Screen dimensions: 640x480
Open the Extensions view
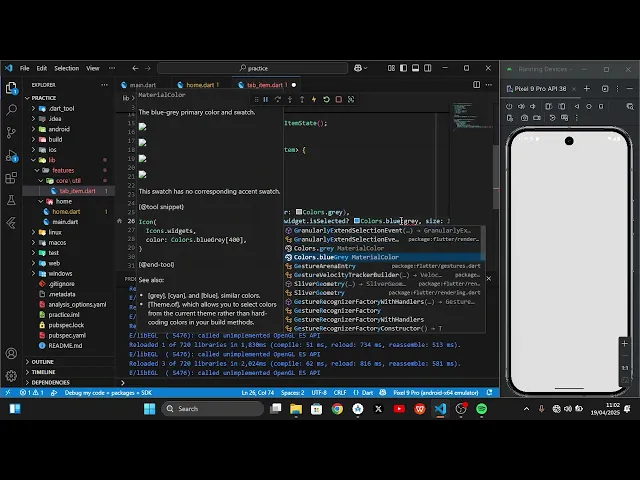[11, 178]
